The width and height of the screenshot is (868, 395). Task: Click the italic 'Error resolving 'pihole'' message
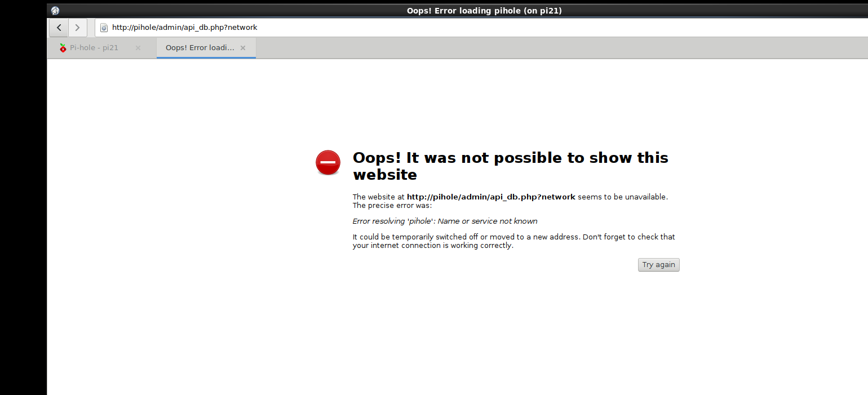(x=445, y=221)
